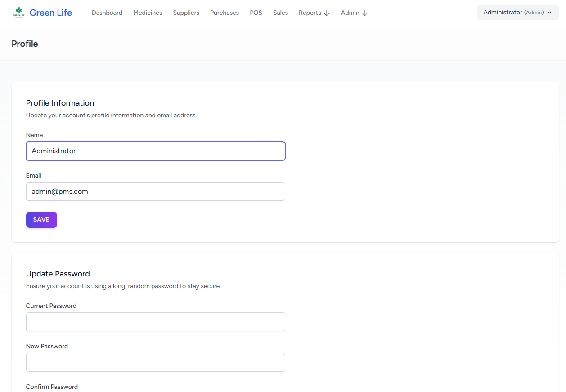Click the Green Life brand link
This screenshot has width=566, height=392.
tap(50, 13)
